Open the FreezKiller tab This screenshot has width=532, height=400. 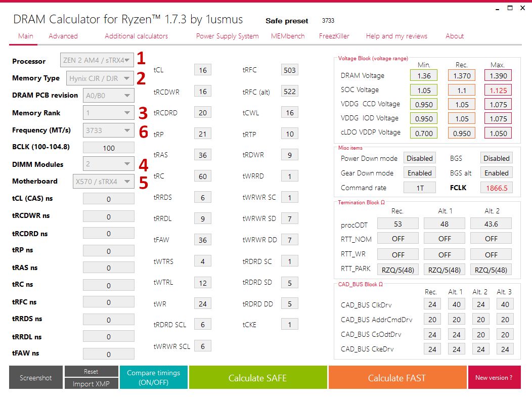(334, 36)
